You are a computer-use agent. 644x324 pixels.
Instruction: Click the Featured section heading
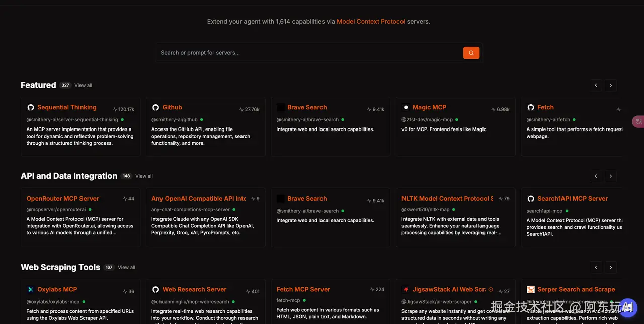[38, 85]
